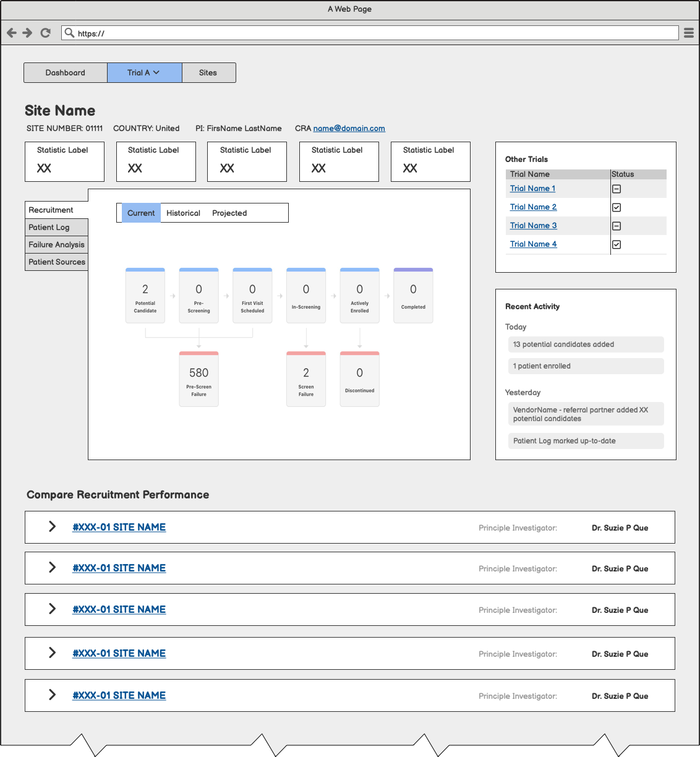Expand the second site comparison row

[53, 567]
